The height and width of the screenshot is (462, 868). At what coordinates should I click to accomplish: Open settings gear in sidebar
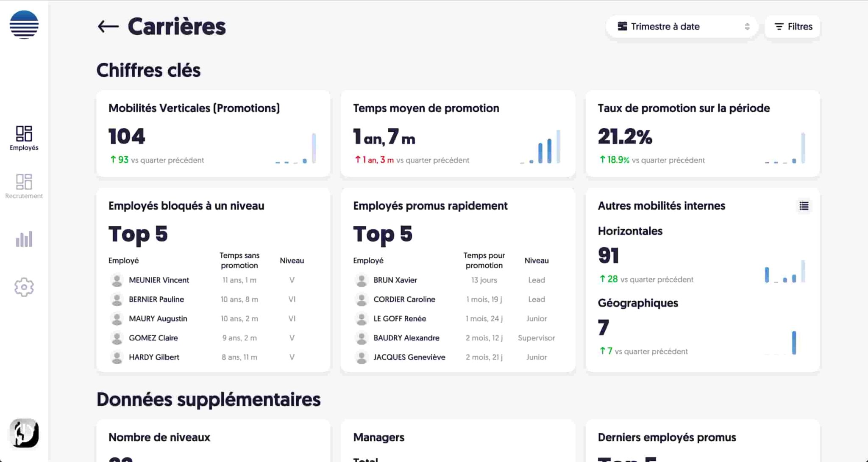click(24, 287)
